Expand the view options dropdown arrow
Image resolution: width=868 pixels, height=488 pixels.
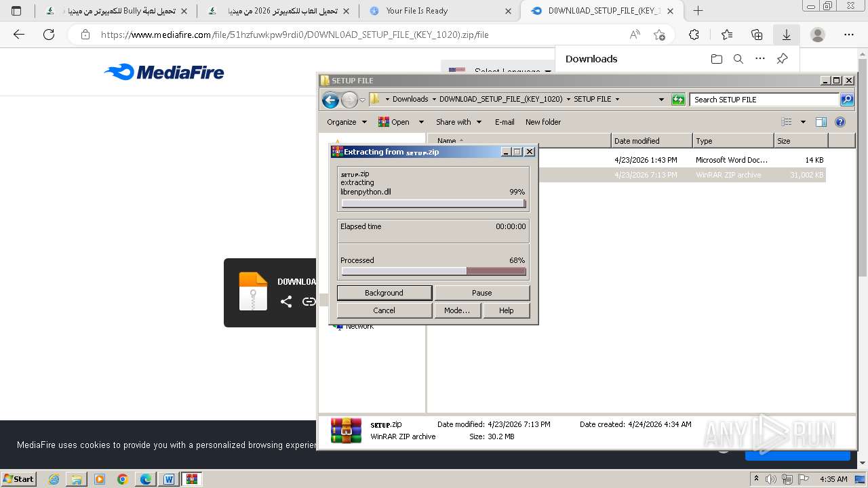[803, 122]
